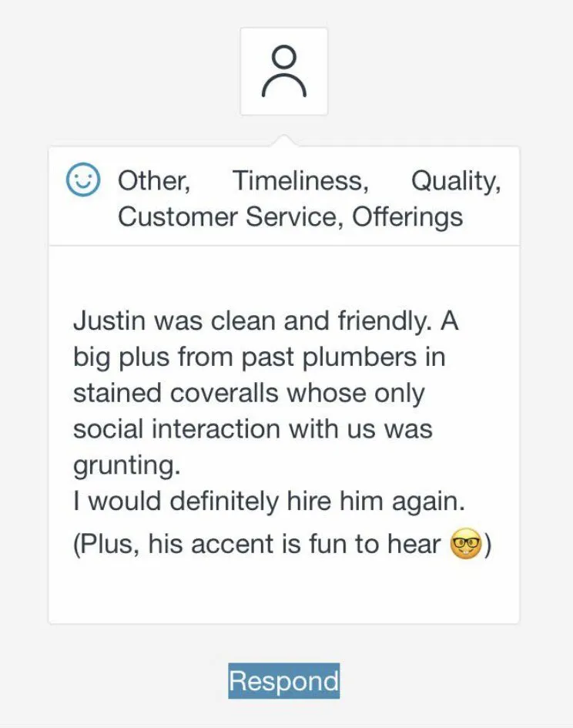The image size is (573, 728).
Task: Select the avatar's head circle graphic
Action: click(x=284, y=55)
